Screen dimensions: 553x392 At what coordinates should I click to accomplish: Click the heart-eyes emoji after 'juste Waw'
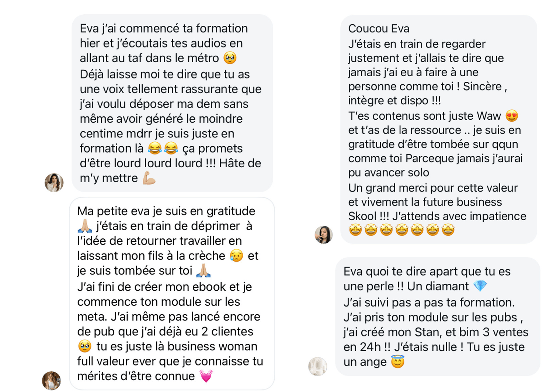pos(512,116)
